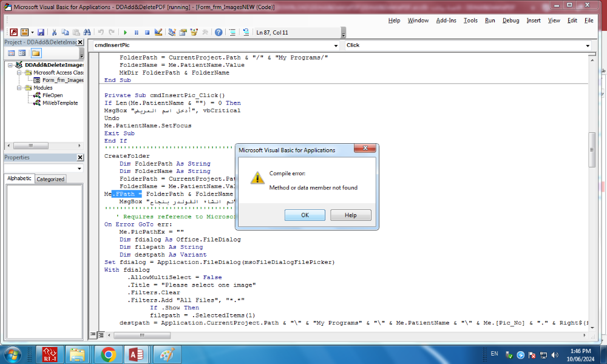Select Form_frm_Images in the project tree
The image size is (607, 364).
[x=63, y=80]
